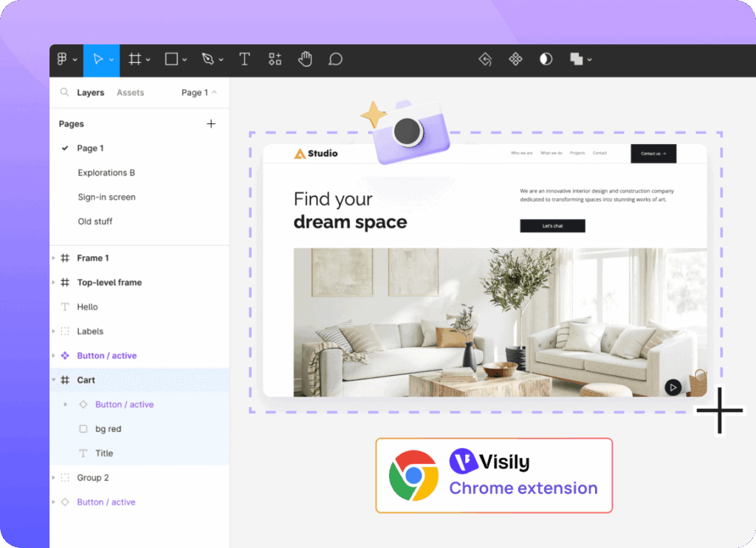Select the Title text layer
The image size is (756, 548).
(140, 453)
